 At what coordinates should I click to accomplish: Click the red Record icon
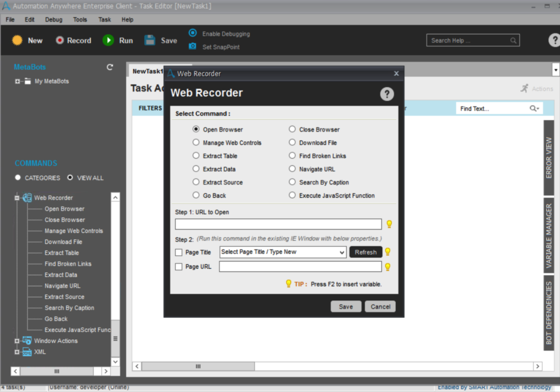pyautogui.click(x=60, y=40)
